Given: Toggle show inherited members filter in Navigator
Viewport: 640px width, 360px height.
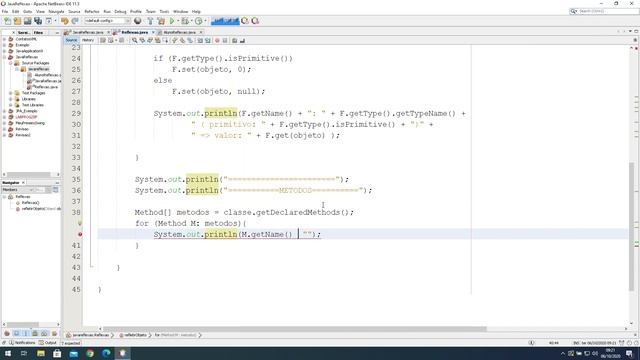Looking at the screenshot, I should (7, 333).
